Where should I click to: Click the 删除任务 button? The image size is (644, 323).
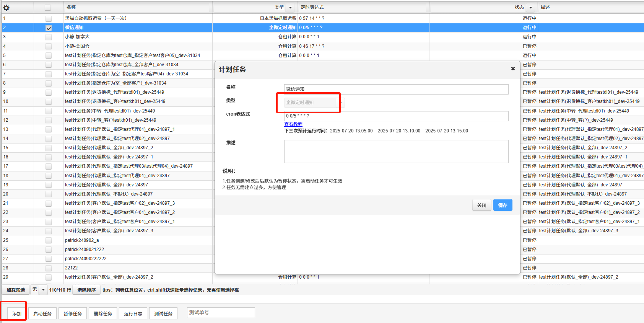pyautogui.click(x=103, y=313)
